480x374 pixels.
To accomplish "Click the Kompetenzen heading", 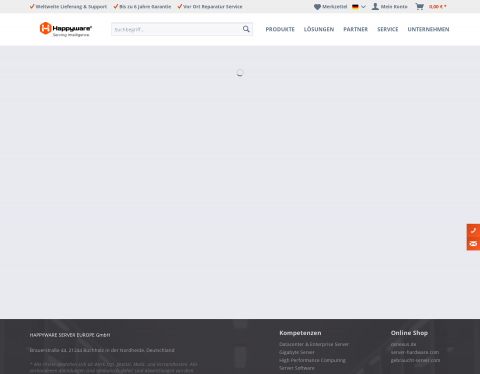I will tap(300, 333).
